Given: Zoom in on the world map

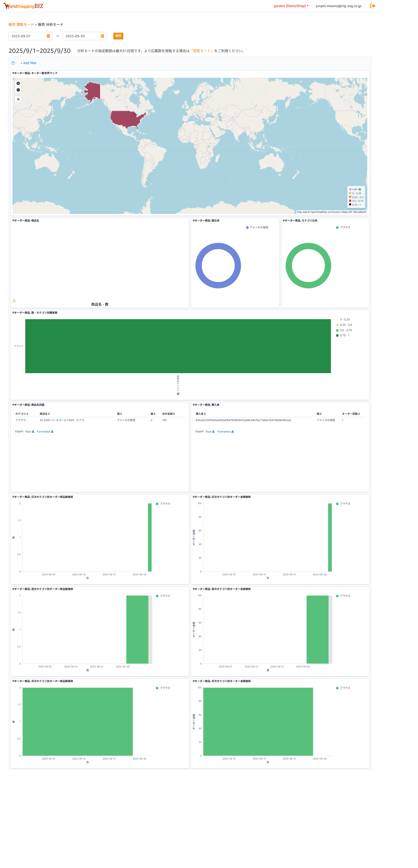Looking at the screenshot, I should point(18,83).
